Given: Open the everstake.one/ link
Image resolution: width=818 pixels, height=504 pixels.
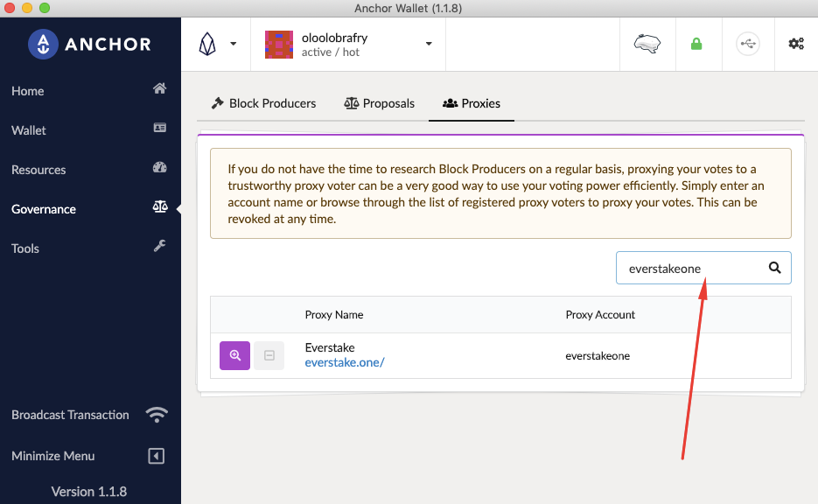Looking at the screenshot, I should (345, 362).
